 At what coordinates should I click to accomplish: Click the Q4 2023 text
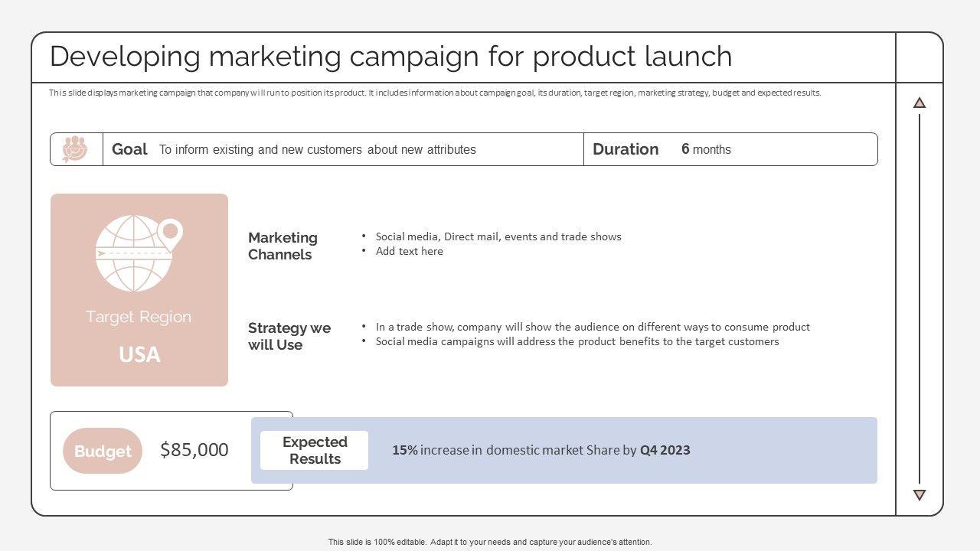pos(665,450)
